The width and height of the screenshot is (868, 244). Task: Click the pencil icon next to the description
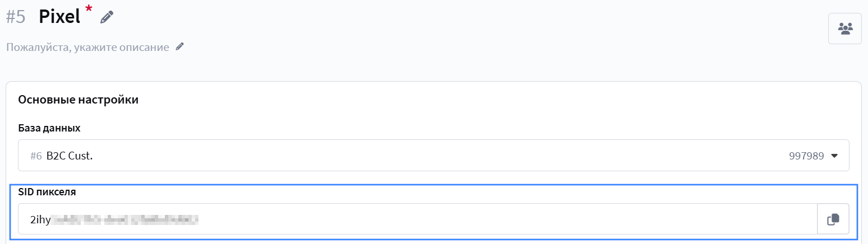pyautogui.click(x=179, y=47)
